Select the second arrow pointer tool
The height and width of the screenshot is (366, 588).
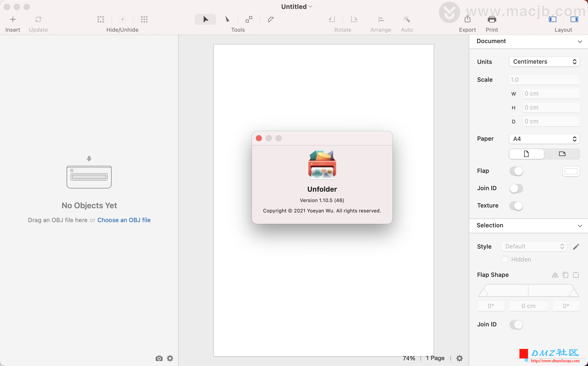[227, 19]
